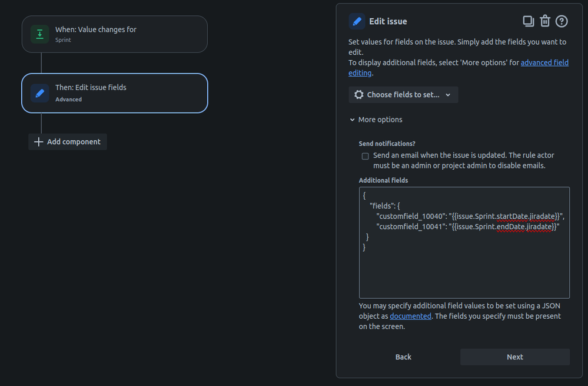Follow the 'documented' link
The width and height of the screenshot is (588, 386).
point(410,316)
